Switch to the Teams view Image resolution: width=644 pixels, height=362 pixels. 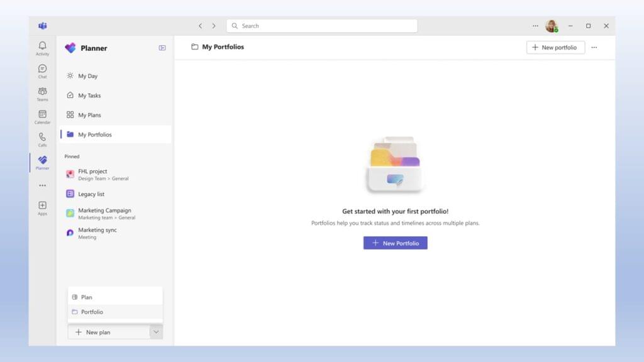pos(42,93)
